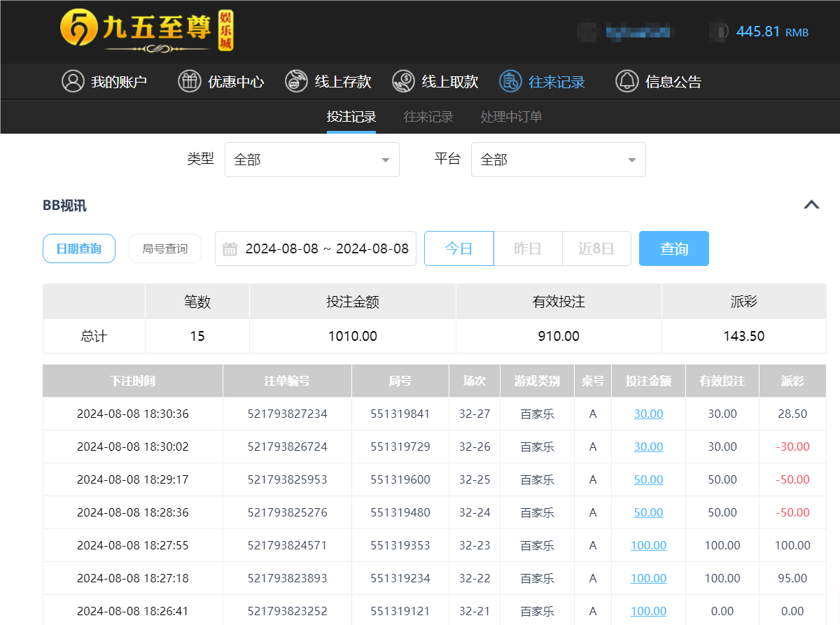Open the 平台 platform dropdown
The width and height of the screenshot is (840, 625).
point(558,160)
